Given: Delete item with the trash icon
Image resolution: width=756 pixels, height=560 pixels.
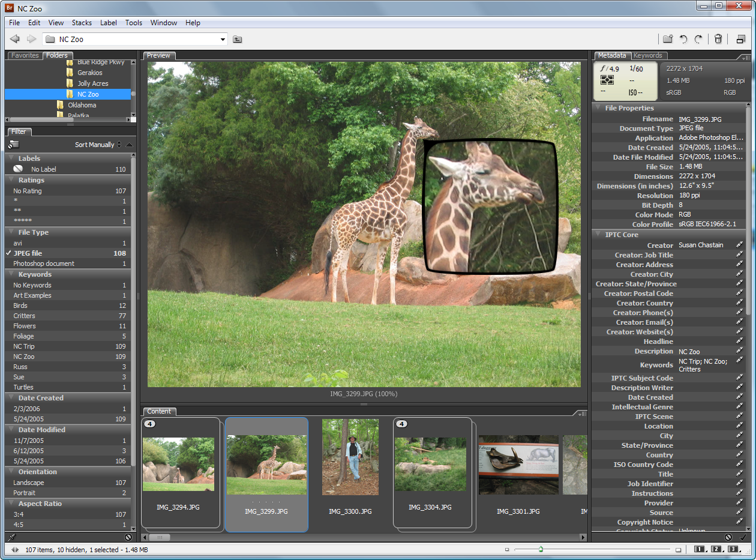Looking at the screenshot, I should (718, 40).
